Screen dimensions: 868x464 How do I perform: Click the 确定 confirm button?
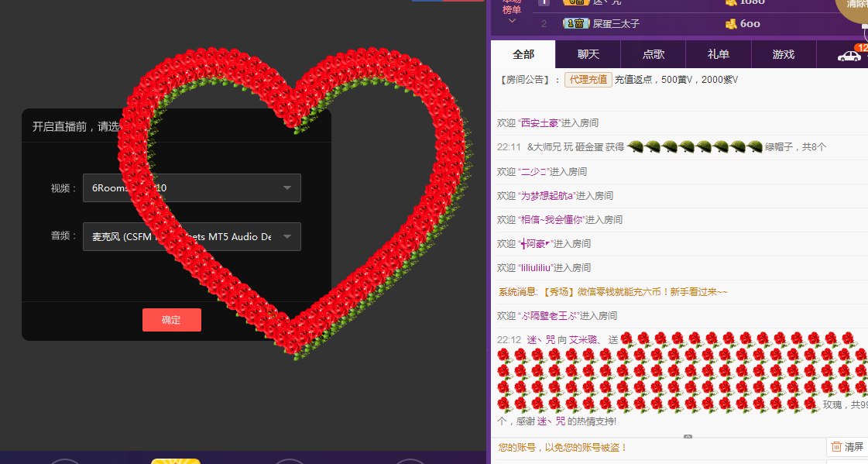(x=172, y=320)
